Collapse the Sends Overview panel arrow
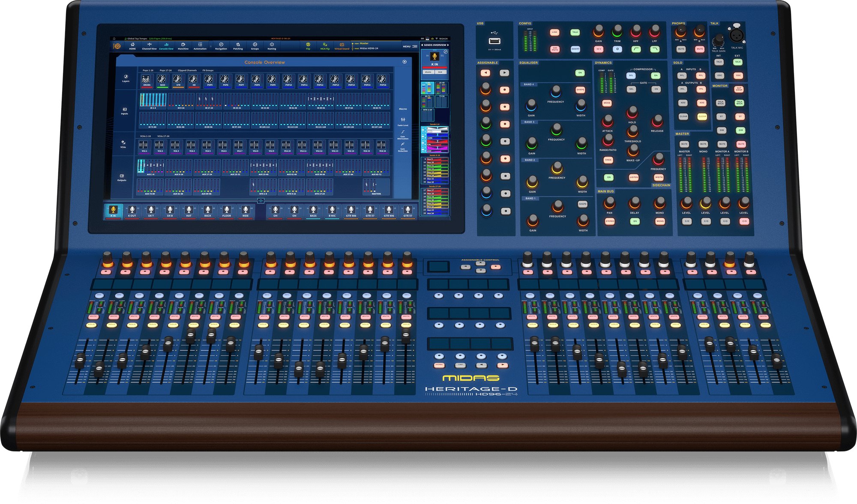Image resolution: width=857 pixels, height=504 pixels. click(x=422, y=45)
